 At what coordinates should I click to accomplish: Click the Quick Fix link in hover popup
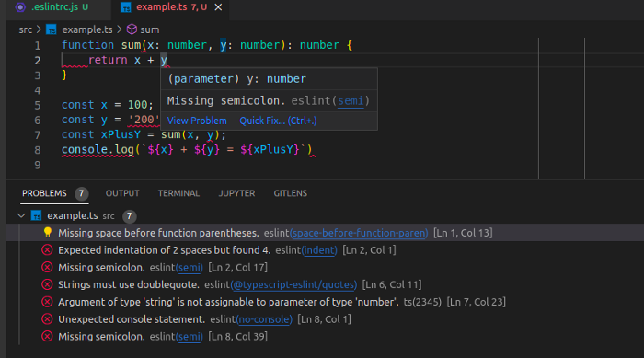click(278, 121)
